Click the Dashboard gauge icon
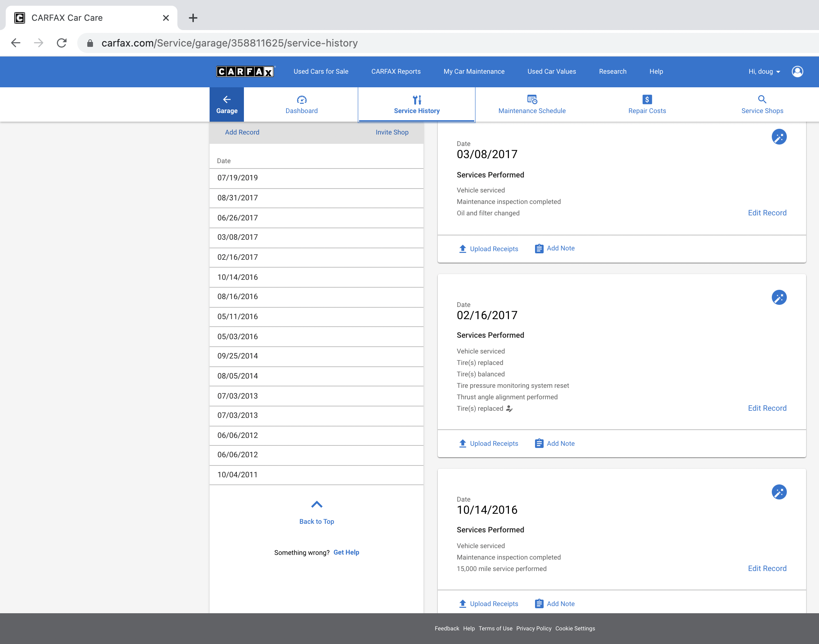Image resolution: width=819 pixels, height=644 pixels. coord(301,99)
